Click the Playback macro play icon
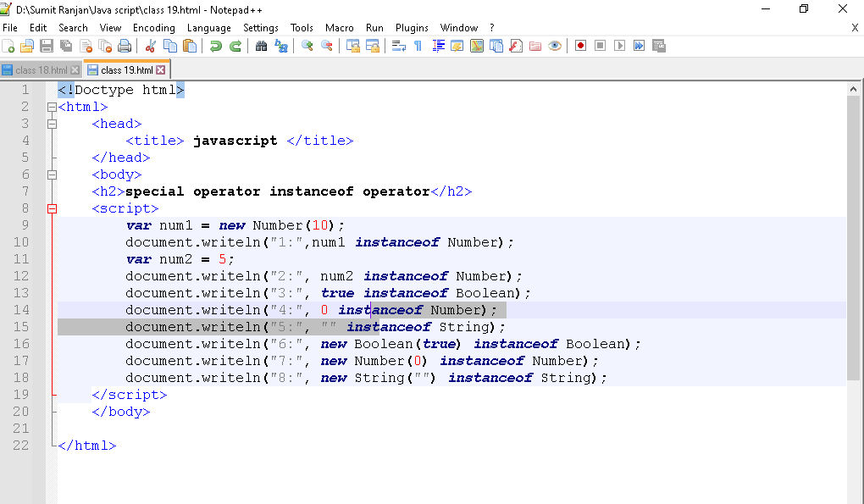This screenshot has height=504, width=864. (620, 46)
